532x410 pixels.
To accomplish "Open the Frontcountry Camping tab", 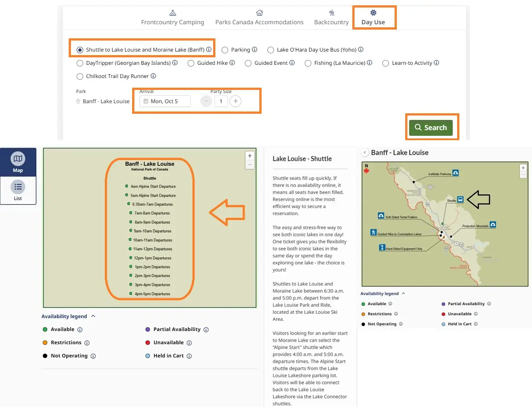I will 173,18.
